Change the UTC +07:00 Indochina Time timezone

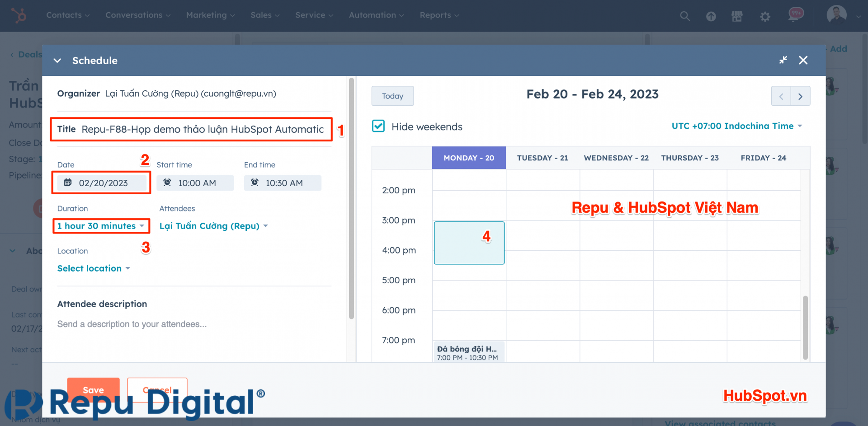pos(736,126)
